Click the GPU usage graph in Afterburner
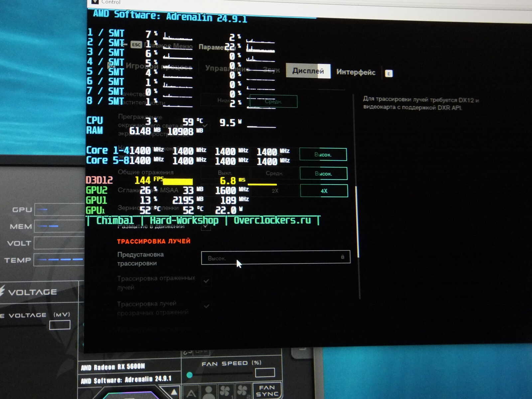Screen dimensions: 532x399 point(60,209)
